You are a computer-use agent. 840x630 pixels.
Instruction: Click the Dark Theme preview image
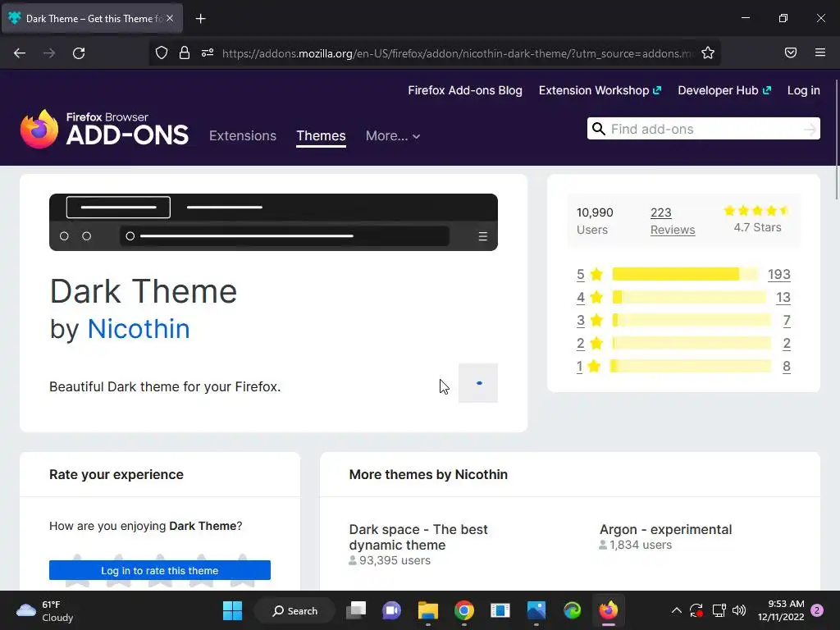point(273,221)
